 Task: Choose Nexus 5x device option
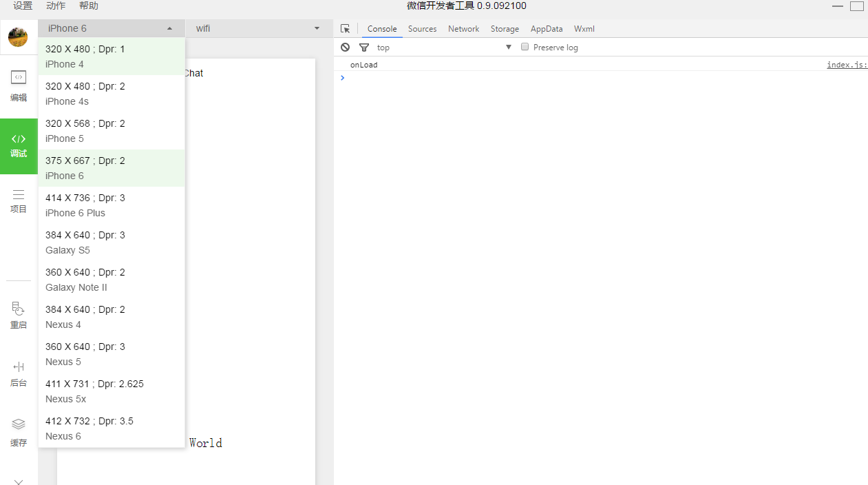click(112, 391)
